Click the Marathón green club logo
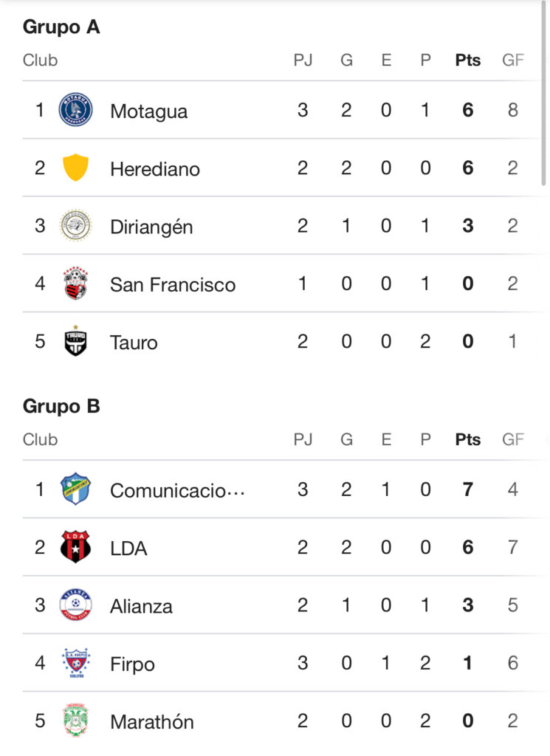This screenshot has width=550, height=756. [x=75, y=721]
